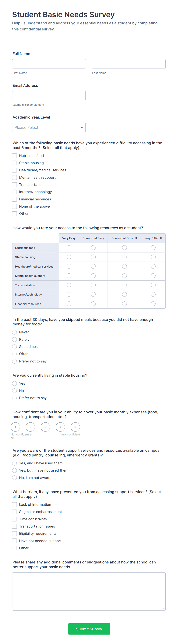Image resolution: width=176 pixels, height=644 pixels.
Task: Check None of the above
Action: (x=15, y=206)
